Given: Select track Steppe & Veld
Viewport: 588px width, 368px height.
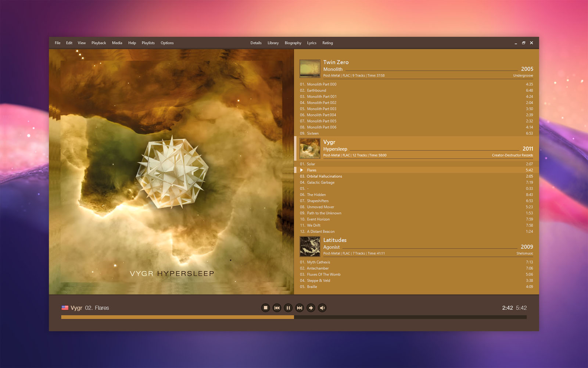Looking at the screenshot, I should 416,280.
